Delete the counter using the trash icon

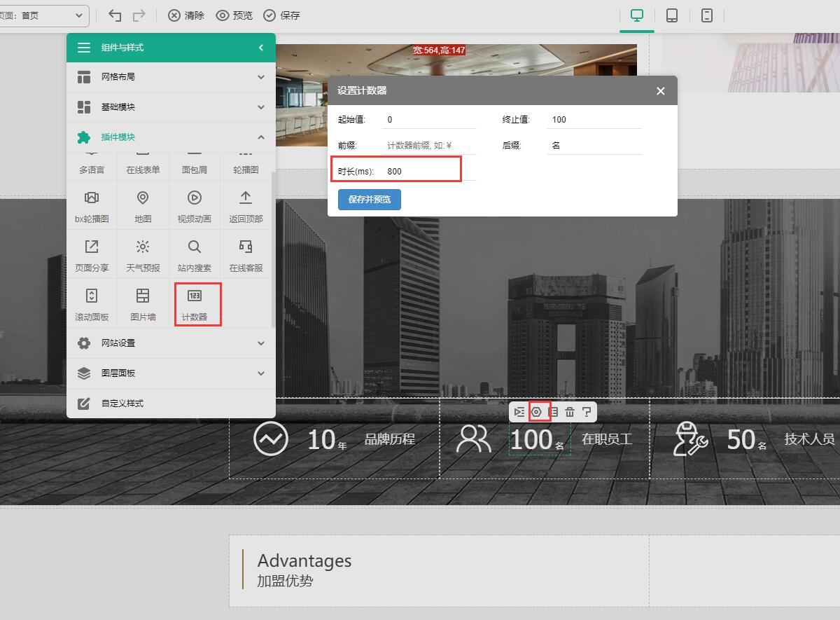coord(570,412)
